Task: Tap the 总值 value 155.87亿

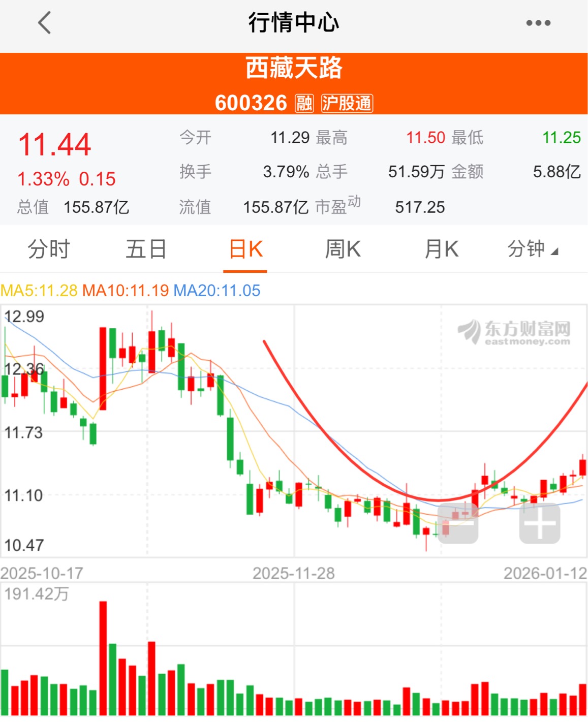Action: (x=97, y=207)
